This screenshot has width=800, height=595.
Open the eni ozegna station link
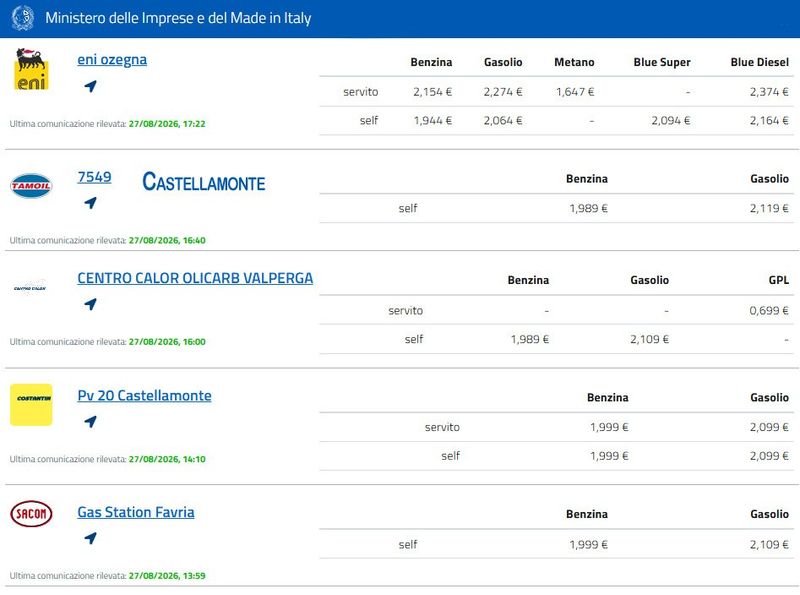[x=112, y=60]
